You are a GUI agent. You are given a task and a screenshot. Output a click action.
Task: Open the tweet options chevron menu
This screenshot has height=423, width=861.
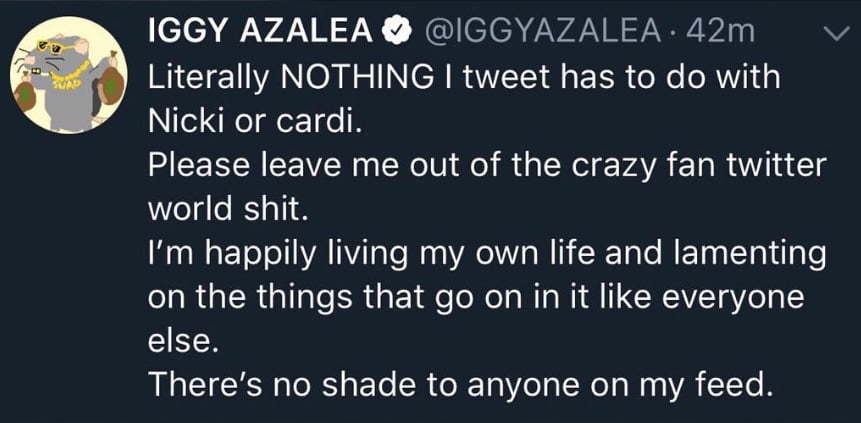coord(838,35)
